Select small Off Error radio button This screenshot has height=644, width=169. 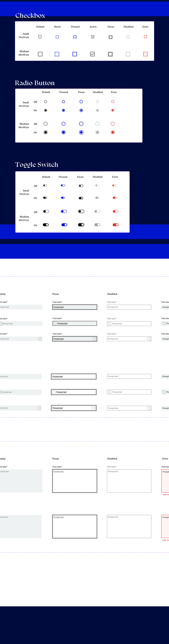(x=113, y=101)
